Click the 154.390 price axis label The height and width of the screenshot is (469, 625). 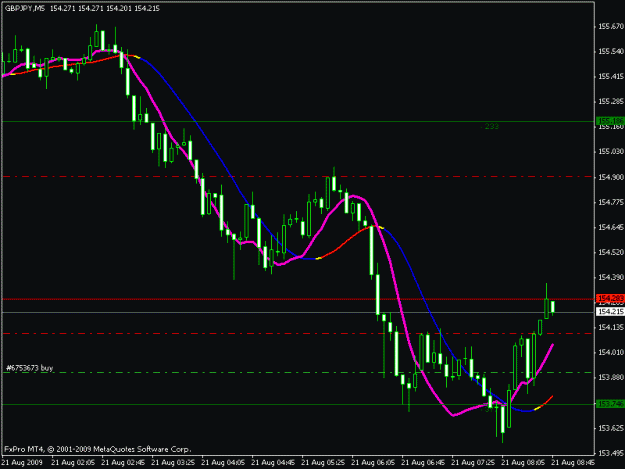(x=611, y=277)
